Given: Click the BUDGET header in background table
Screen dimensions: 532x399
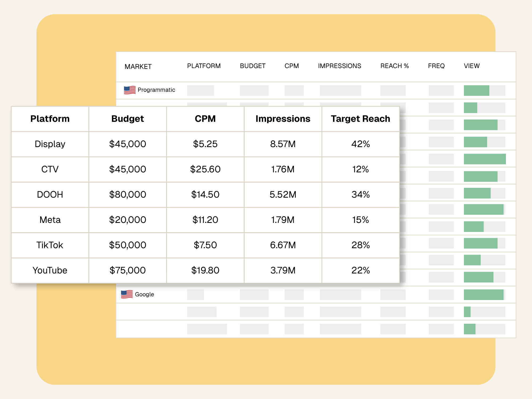Looking at the screenshot, I should point(252,66).
